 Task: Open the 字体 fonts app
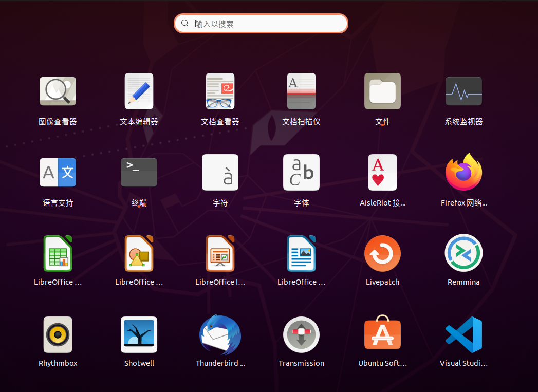(x=301, y=172)
